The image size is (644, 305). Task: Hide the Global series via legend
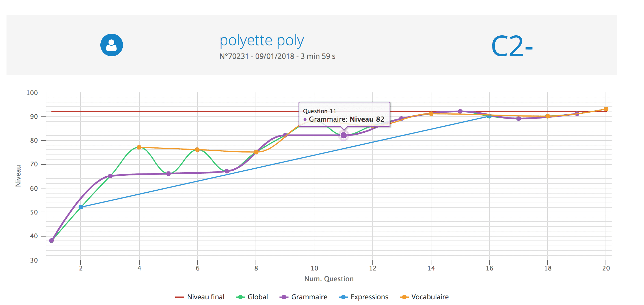[252, 297]
